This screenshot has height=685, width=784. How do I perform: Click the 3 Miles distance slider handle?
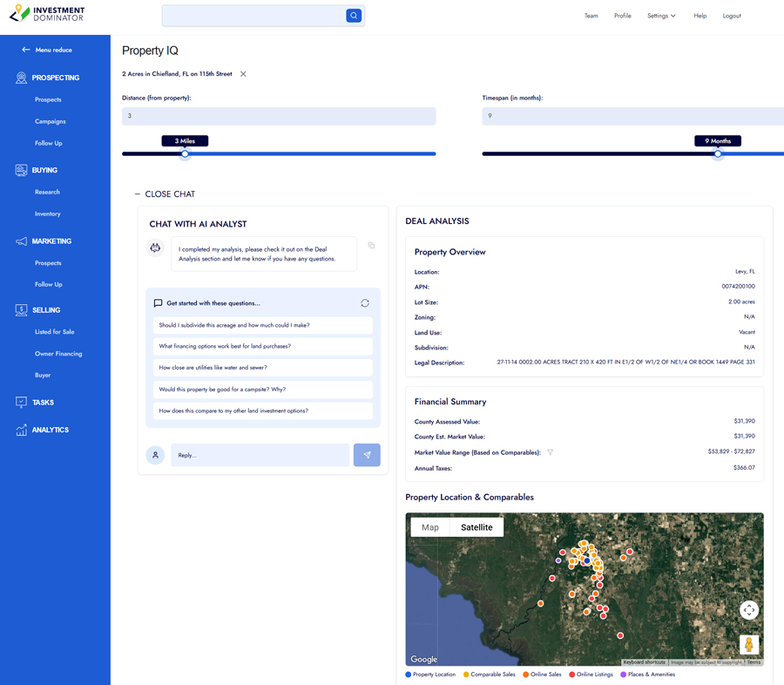[x=185, y=154]
